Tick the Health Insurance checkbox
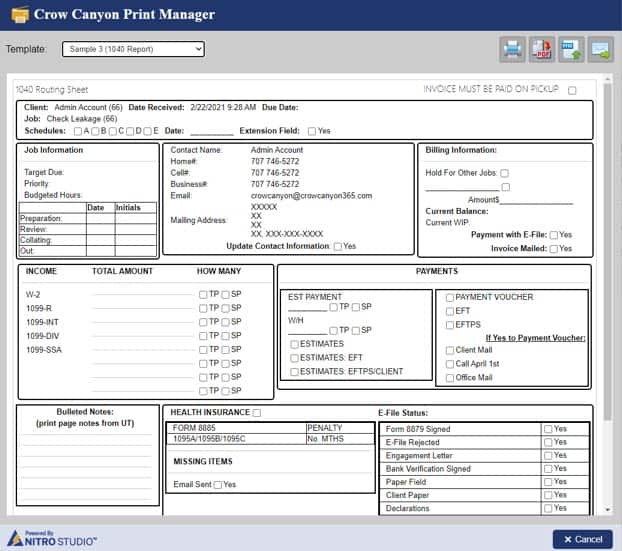 point(257,413)
